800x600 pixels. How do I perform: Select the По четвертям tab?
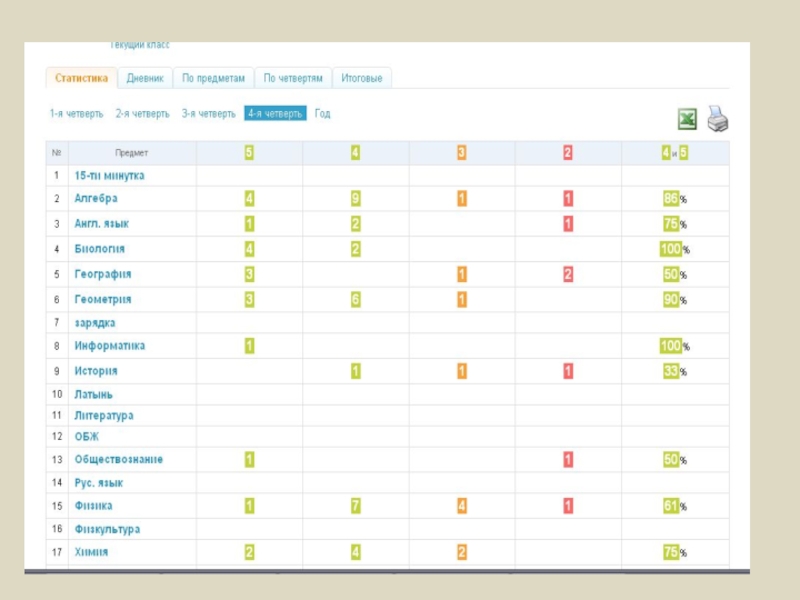tap(294, 78)
